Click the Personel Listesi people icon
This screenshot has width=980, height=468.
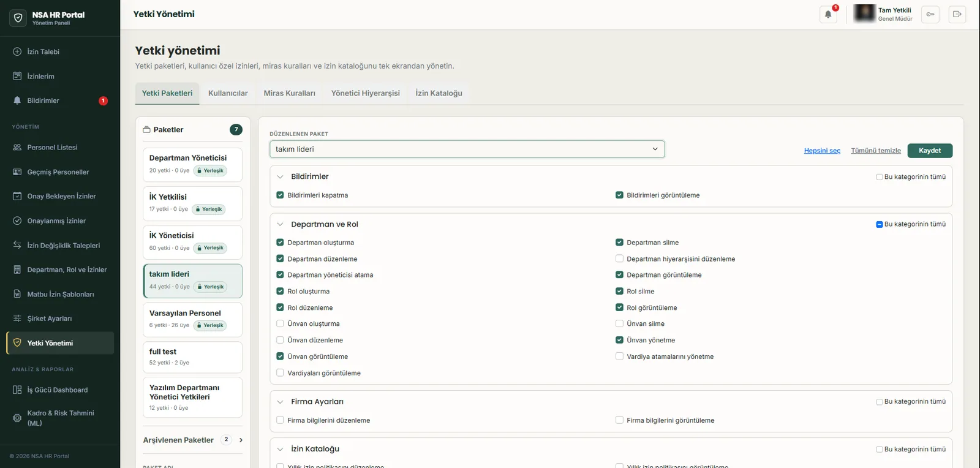[x=17, y=147]
